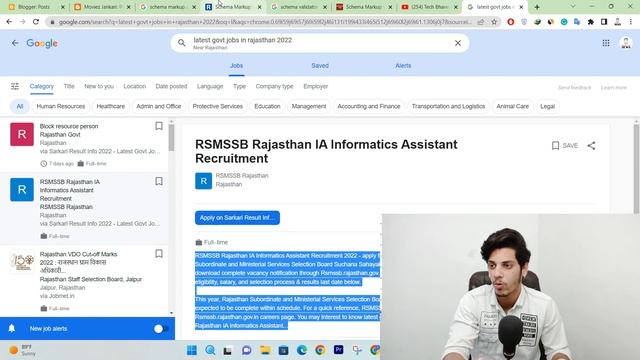Screen dimensions: 640x360
Task: Select the Category filter tab
Action: [x=42, y=86]
